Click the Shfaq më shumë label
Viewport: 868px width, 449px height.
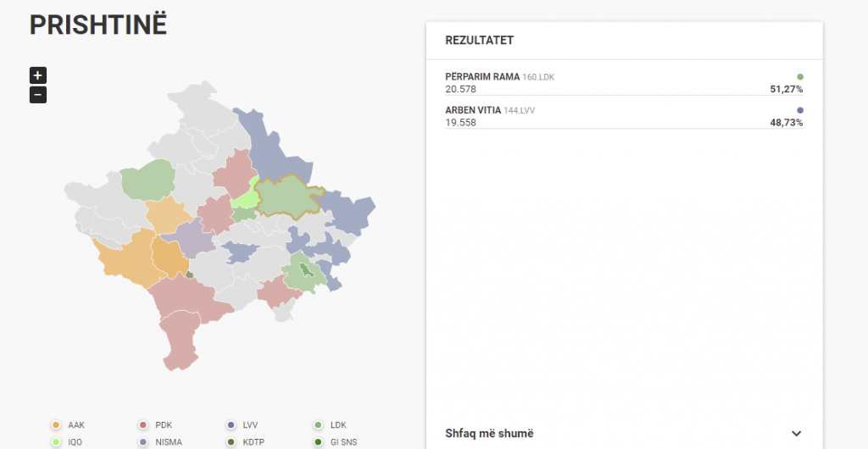click(489, 434)
